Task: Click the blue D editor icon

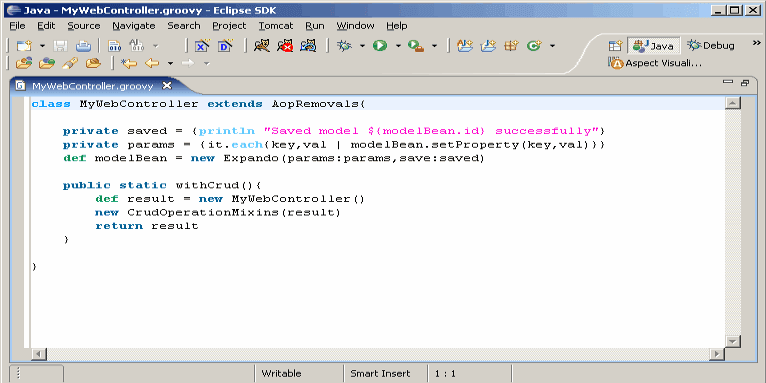Action: coord(225,46)
